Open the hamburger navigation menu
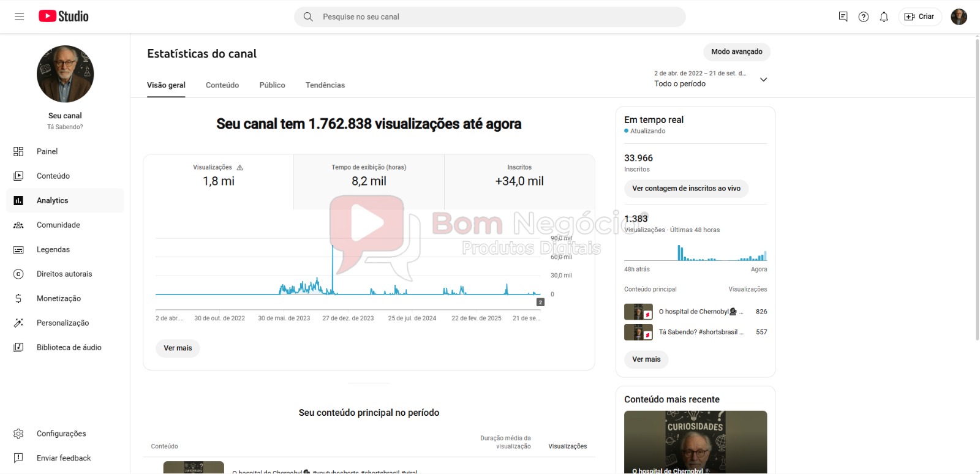Viewport: 980px width, 474px height. tap(19, 17)
